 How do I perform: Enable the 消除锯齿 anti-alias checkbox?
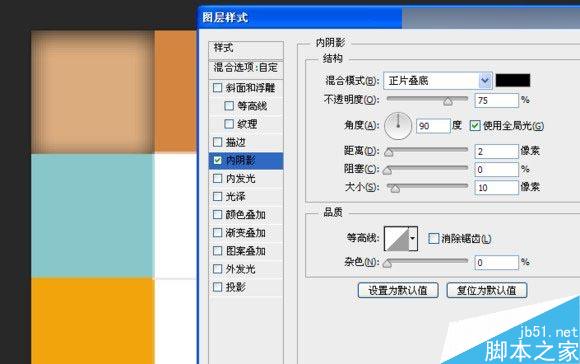433,239
